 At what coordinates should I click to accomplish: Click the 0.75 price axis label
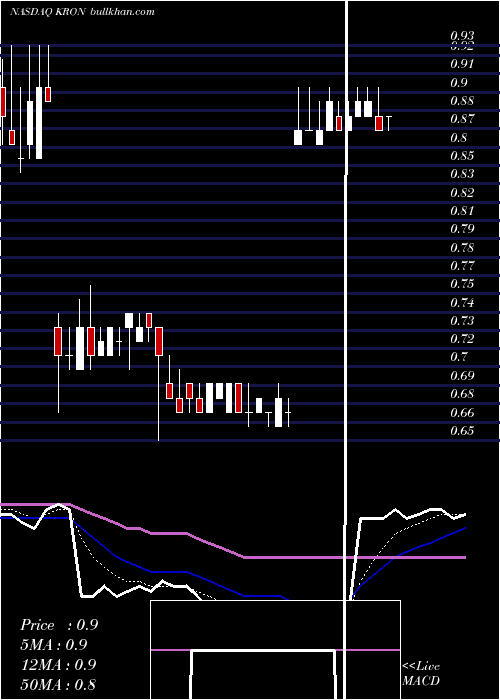[x=462, y=284]
